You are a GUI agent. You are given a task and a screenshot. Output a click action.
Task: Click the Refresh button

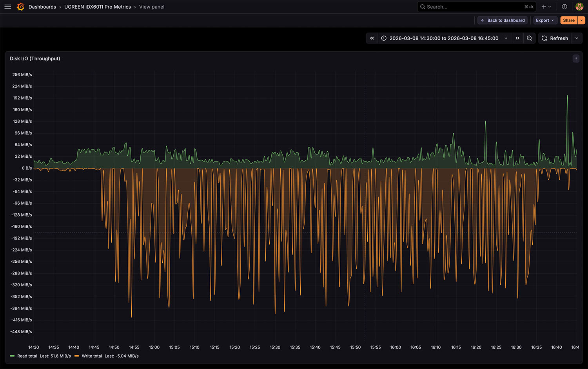click(x=555, y=38)
